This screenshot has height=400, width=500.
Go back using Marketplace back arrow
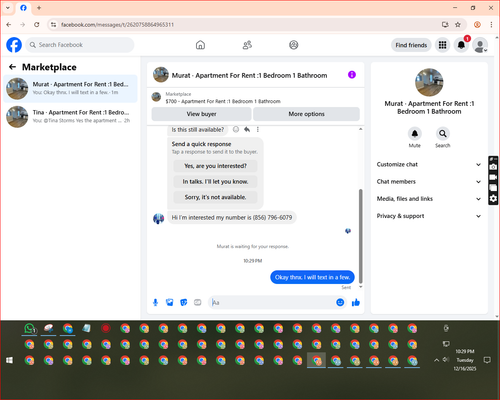click(x=12, y=67)
